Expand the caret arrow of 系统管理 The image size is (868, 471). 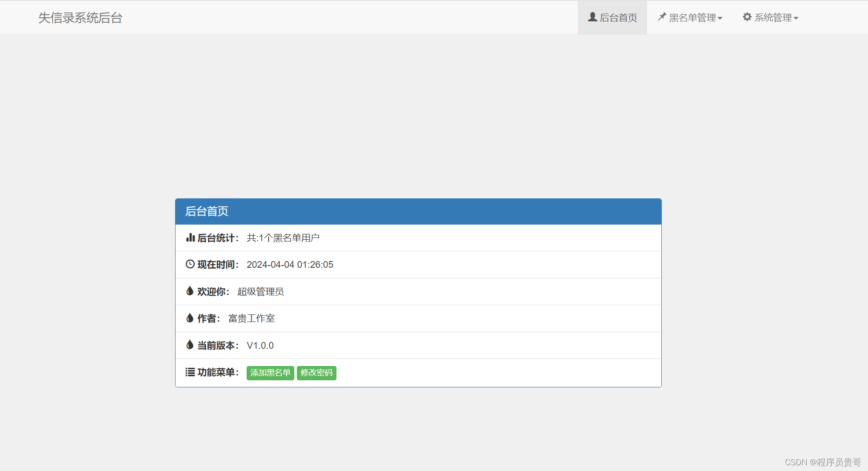tap(796, 18)
